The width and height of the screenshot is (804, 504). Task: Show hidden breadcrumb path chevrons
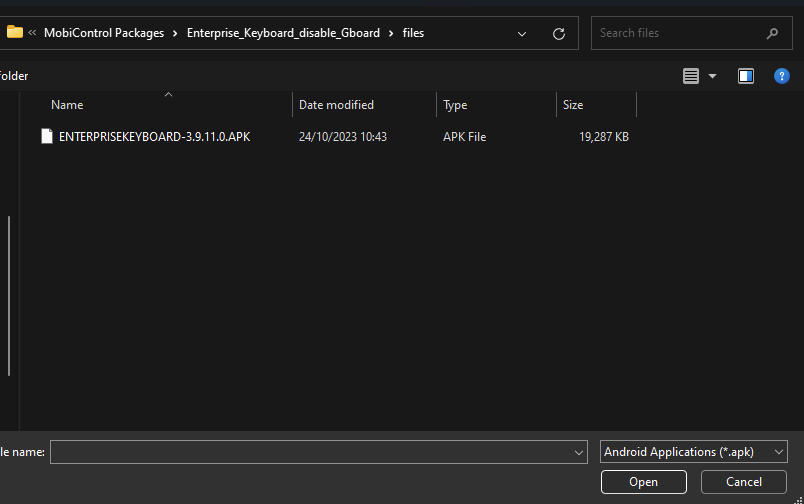coord(32,33)
